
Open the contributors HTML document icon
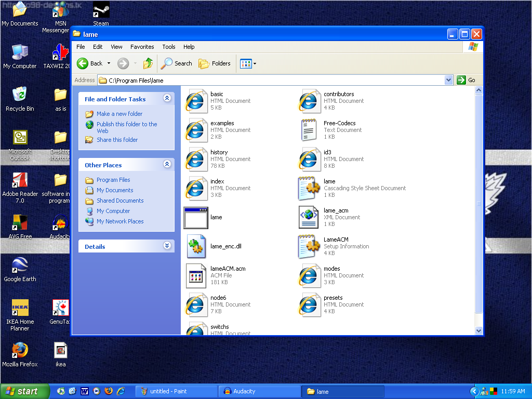click(310, 101)
